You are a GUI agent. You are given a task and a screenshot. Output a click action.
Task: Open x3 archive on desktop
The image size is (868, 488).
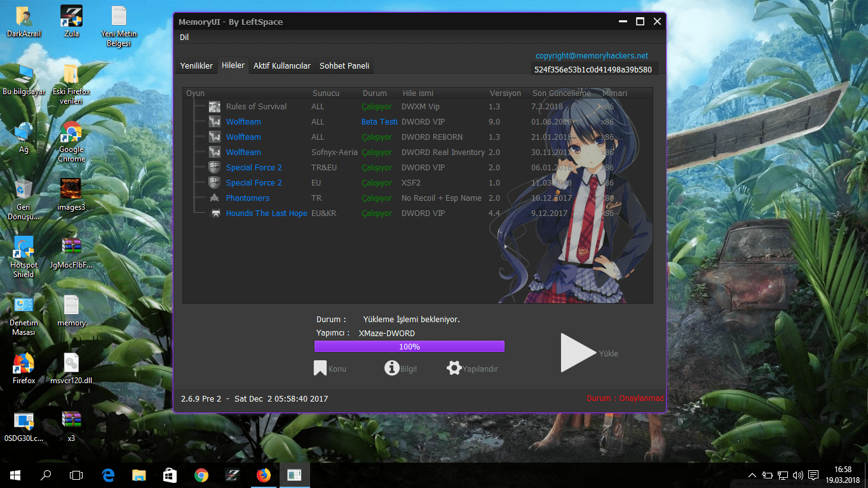coord(71,426)
